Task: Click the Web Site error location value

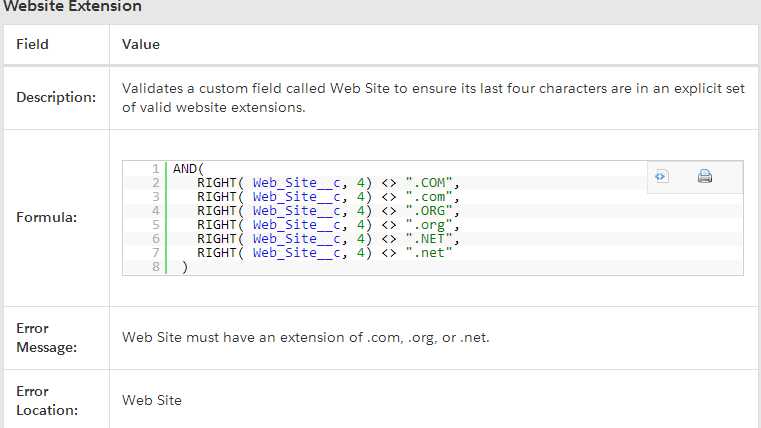Action: click(152, 400)
